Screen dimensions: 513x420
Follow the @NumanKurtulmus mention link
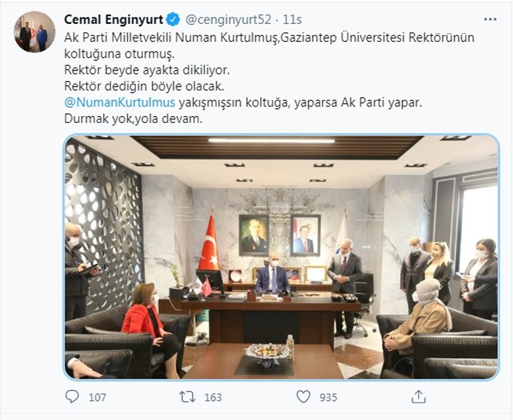point(120,103)
